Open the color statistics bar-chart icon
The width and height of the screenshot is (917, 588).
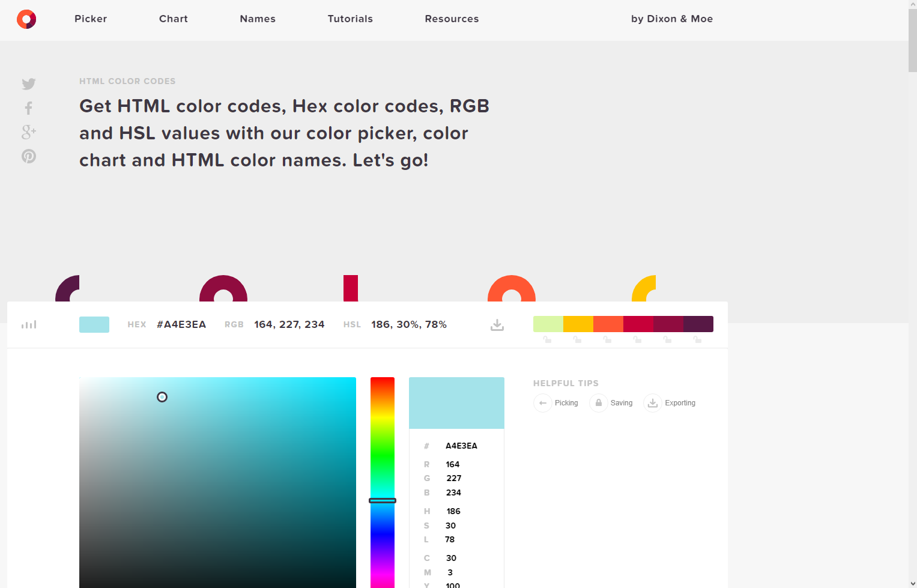point(28,324)
